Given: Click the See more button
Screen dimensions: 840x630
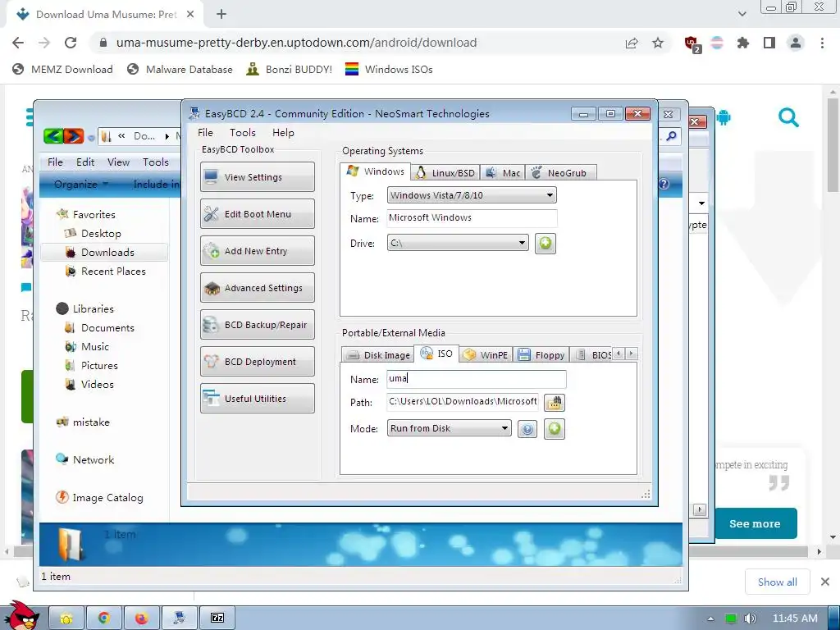Looking at the screenshot, I should [755, 523].
